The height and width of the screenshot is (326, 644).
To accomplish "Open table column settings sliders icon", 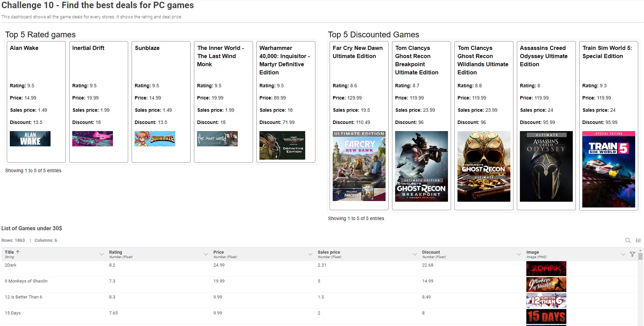I will (638, 240).
